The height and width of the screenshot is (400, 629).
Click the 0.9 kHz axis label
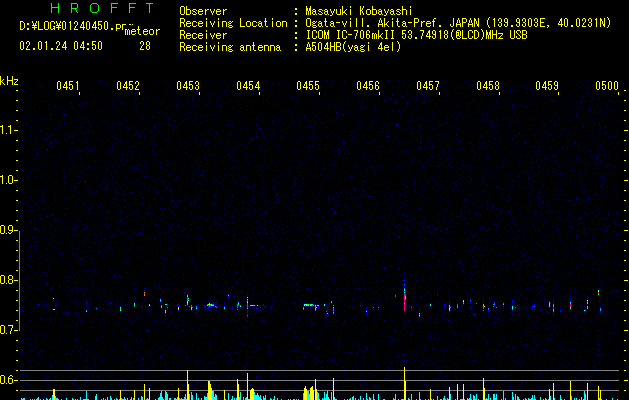coord(9,230)
